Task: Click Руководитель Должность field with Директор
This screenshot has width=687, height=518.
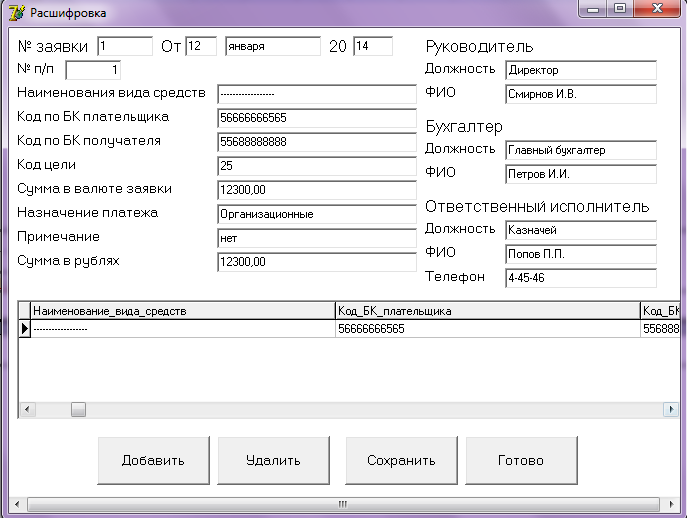Action: [581, 70]
